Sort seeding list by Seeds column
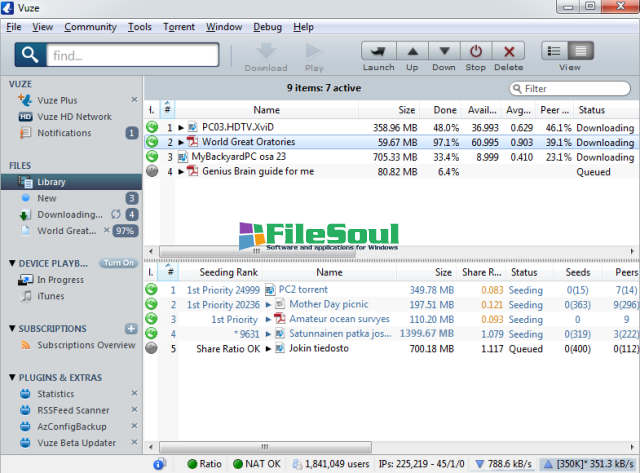640x473 pixels. pyautogui.click(x=578, y=272)
